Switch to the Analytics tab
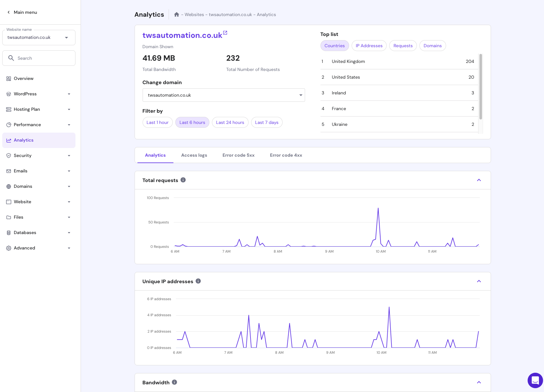 [155, 155]
